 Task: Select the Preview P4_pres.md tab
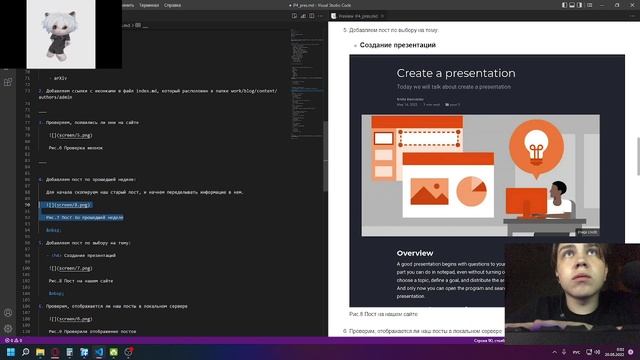pos(358,16)
